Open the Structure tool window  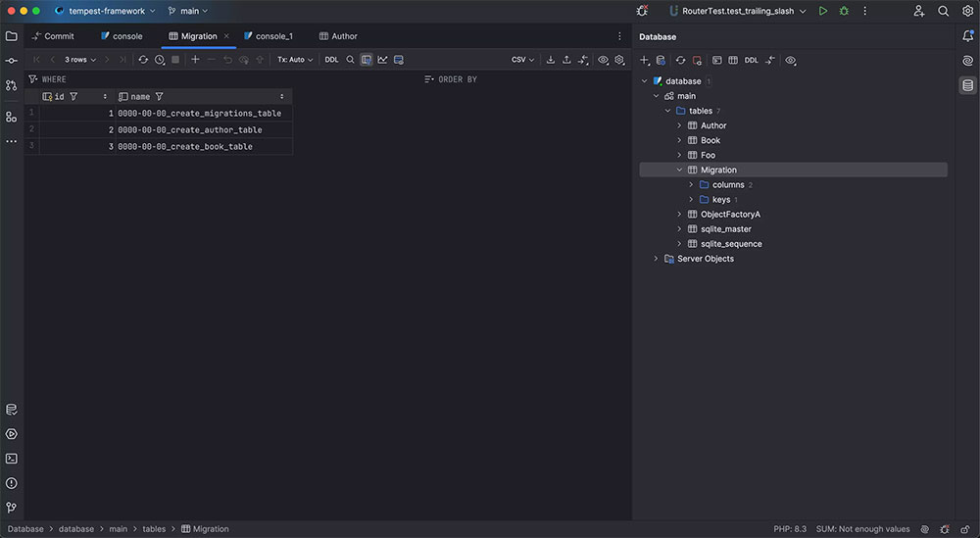11,117
